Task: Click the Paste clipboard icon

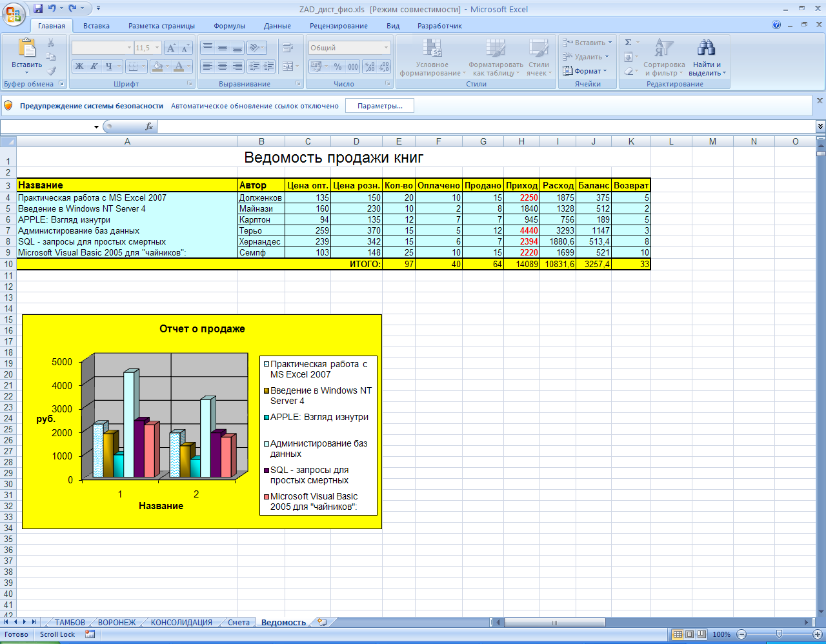Action: pyautogui.click(x=26, y=48)
